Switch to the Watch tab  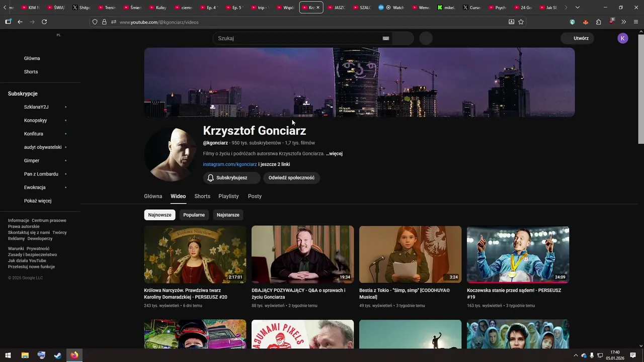tap(392, 8)
